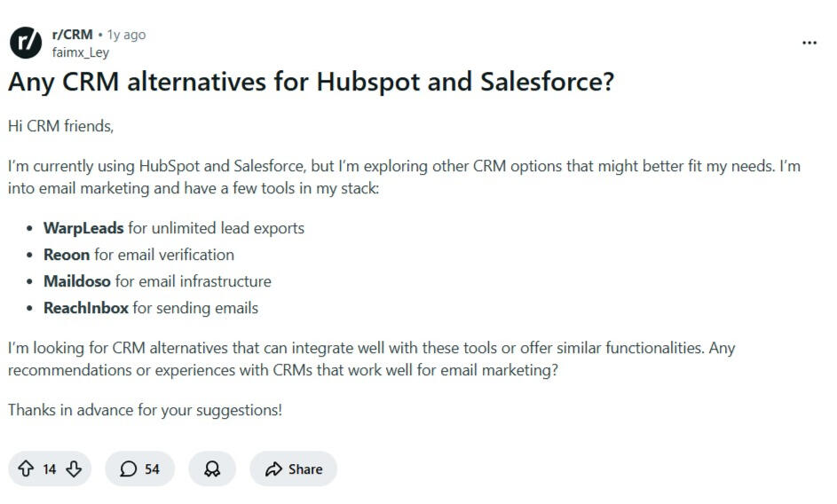Open the 54 comments on the post
The height and width of the screenshot is (504, 837).
[x=140, y=469]
